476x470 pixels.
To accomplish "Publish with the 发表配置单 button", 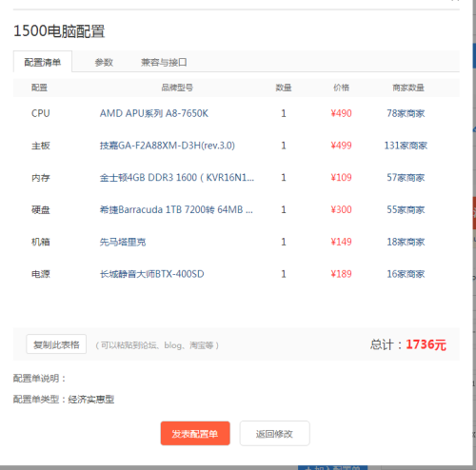I will pyautogui.click(x=195, y=433).
